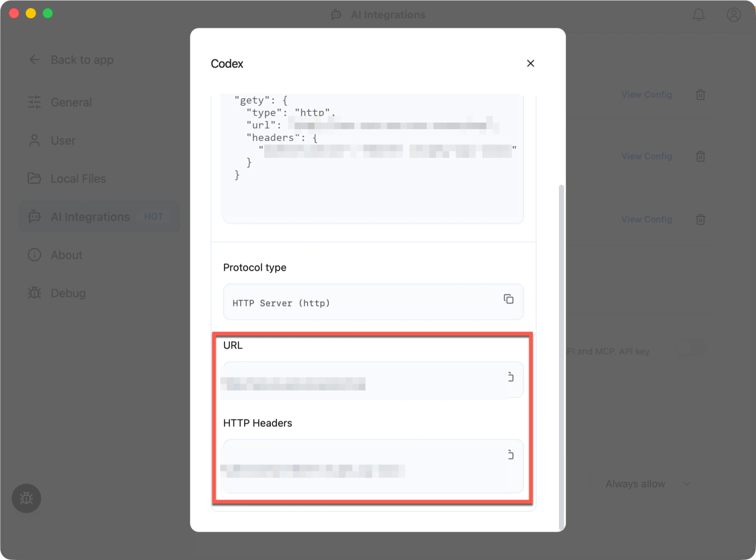Click the round bug button at bottom left
756x560 pixels.
click(26, 498)
